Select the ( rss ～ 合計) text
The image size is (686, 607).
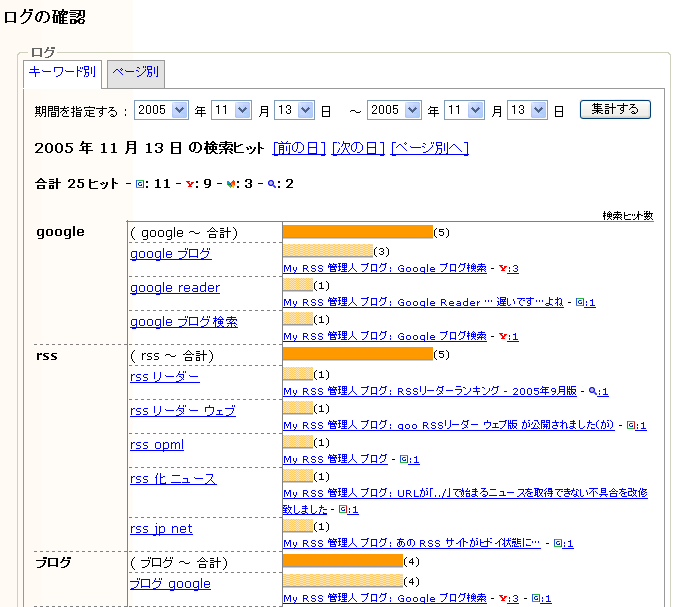[x=172, y=356]
